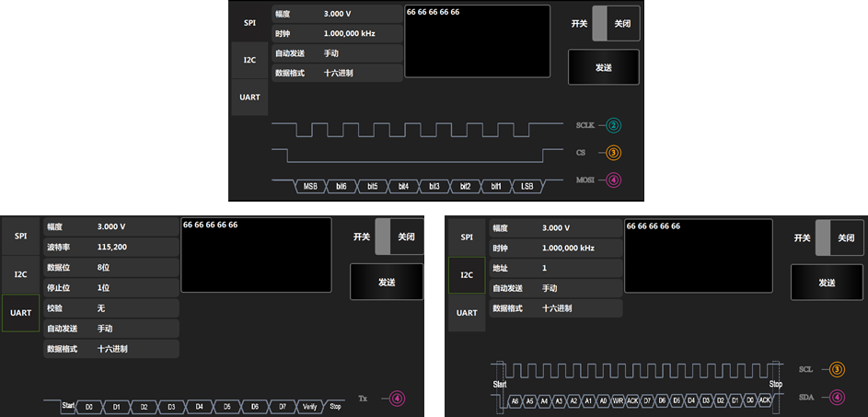Click the SDA channel 4 circle icon
Image resolution: width=868 pixels, height=417 pixels.
pyautogui.click(x=837, y=398)
